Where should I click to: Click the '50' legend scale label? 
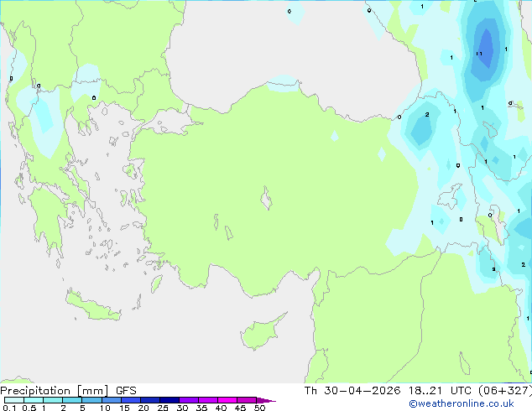(x=259, y=408)
